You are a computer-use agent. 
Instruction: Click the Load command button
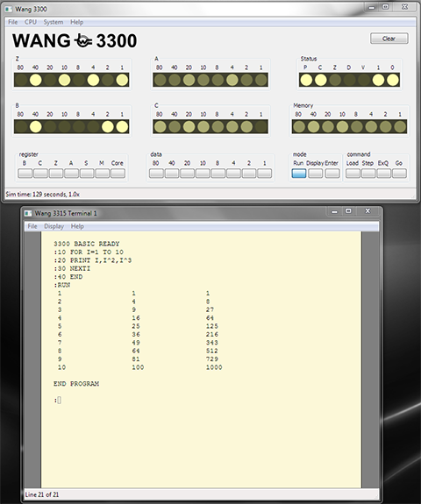(353, 174)
